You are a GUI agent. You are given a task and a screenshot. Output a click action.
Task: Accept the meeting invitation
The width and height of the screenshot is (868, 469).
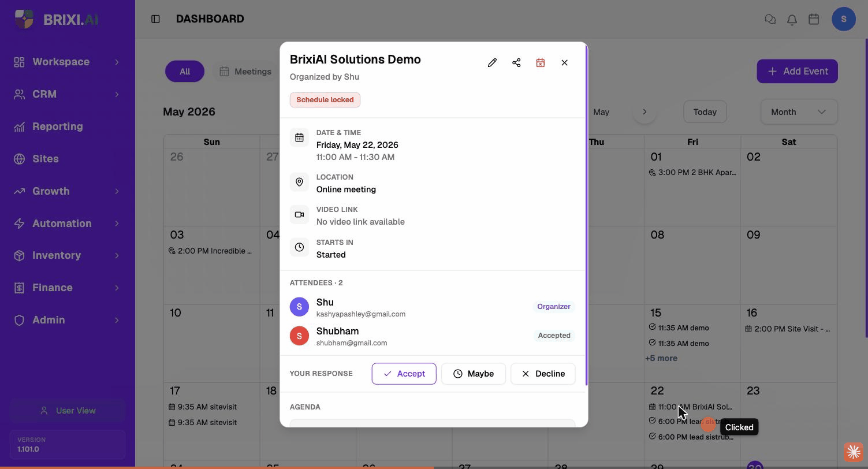click(404, 374)
